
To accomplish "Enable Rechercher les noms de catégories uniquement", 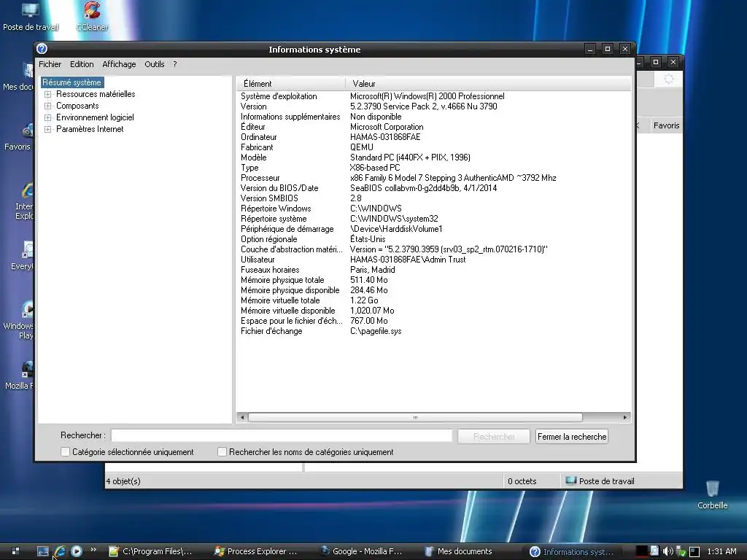I will click(222, 451).
